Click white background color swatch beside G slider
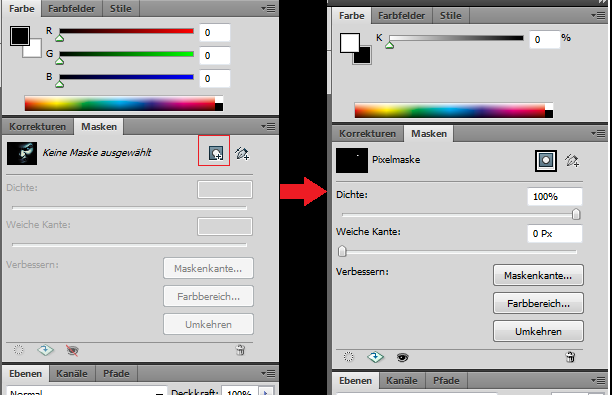This screenshot has width=612, height=395. [35, 52]
